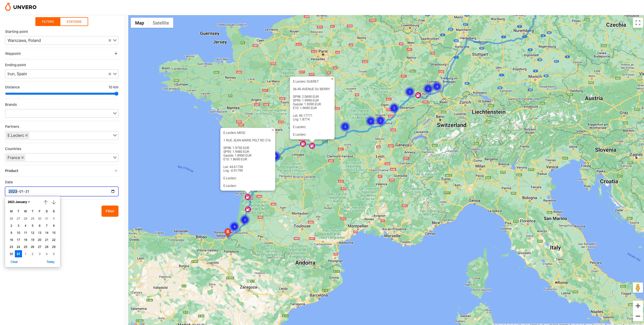The image size is (644, 325).
Task: Select the Map view type
Action: tap(140, 23)
